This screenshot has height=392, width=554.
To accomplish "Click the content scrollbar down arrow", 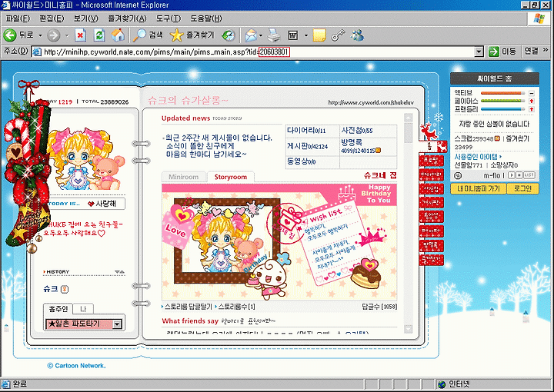I will pyautogui.click(x=408, y=329).
